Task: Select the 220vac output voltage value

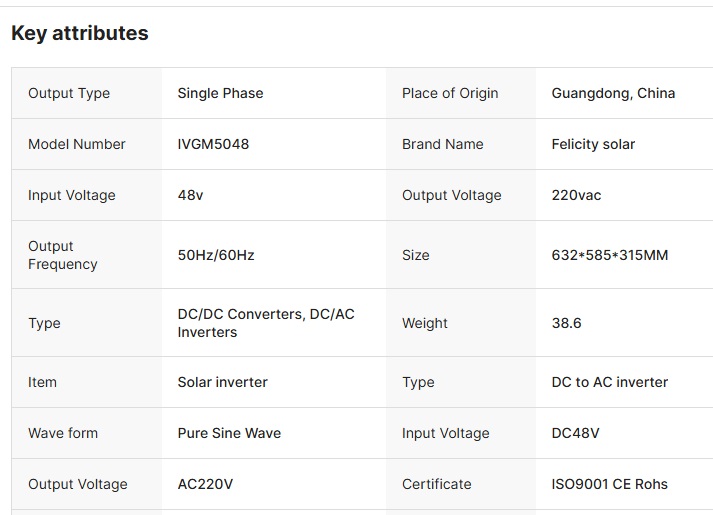Action: [x=577, y=195]
